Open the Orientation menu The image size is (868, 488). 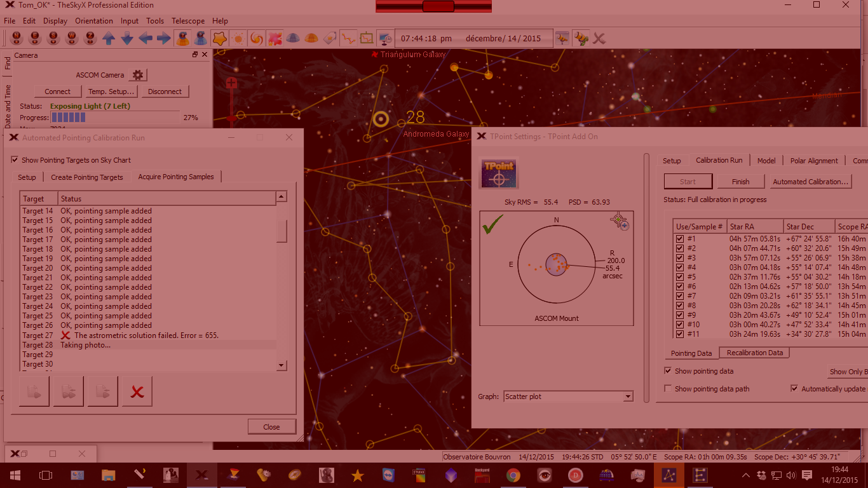click(x=94, y=21)
